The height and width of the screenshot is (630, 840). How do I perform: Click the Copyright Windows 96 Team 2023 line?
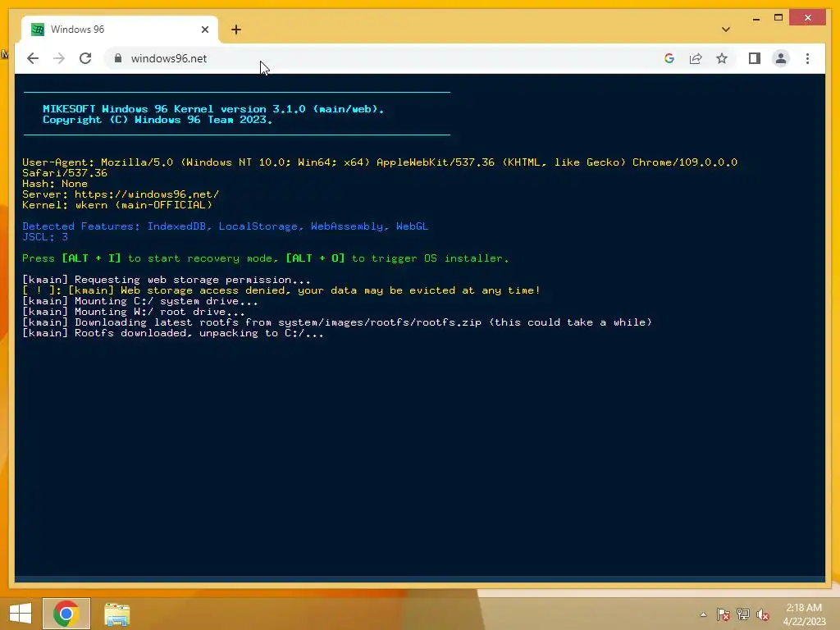pos(157,120)
